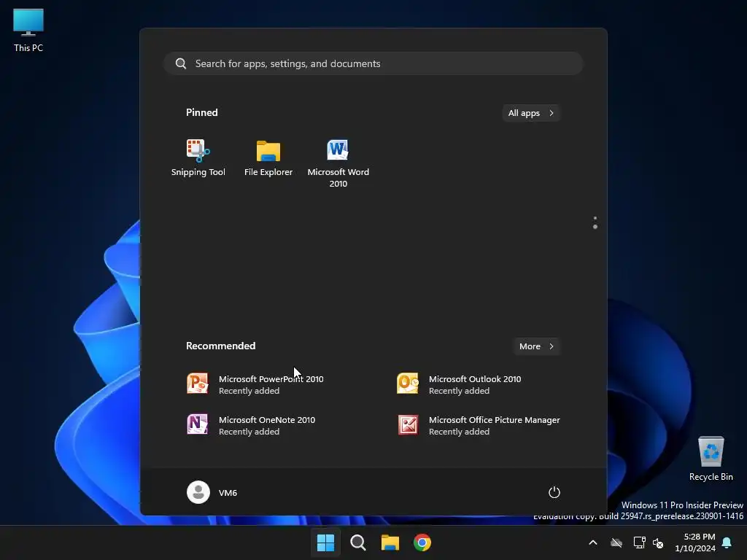Viewport: 747px width, 560px height.
Task: Click the search magnifier in Start search box
Action: point(181,64)
